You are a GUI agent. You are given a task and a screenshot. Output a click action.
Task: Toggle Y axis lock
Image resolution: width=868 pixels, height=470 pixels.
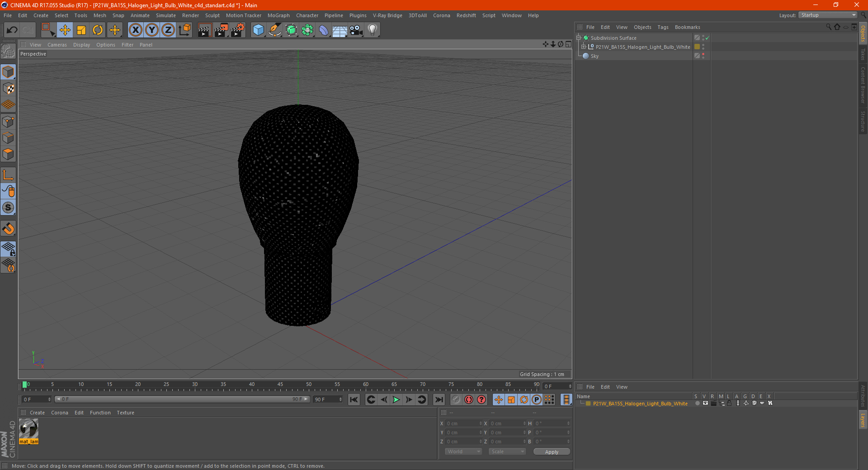coord(152,30)
